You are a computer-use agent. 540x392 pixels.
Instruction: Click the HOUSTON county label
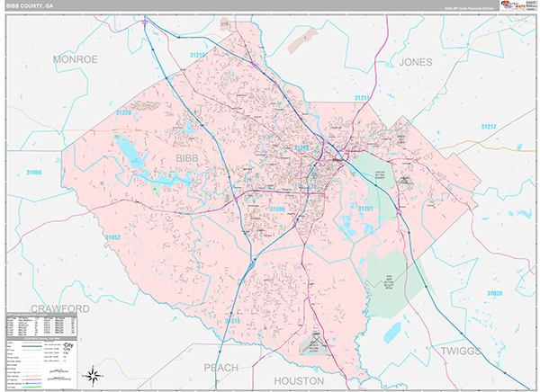(299, 381)
